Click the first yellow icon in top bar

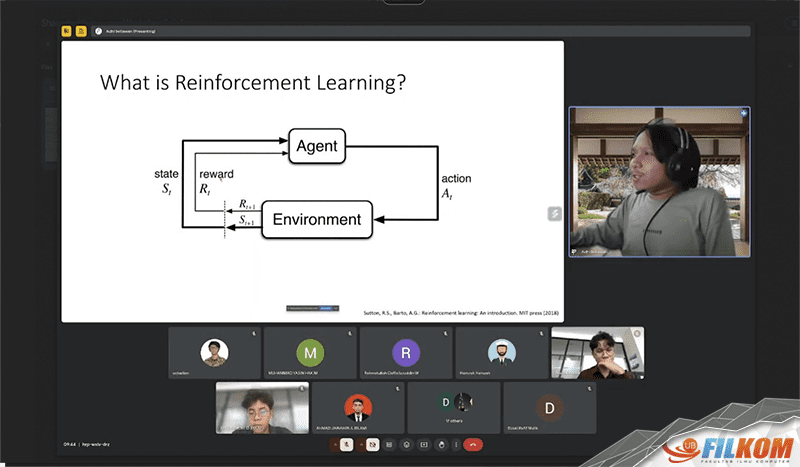pos(67,31)
